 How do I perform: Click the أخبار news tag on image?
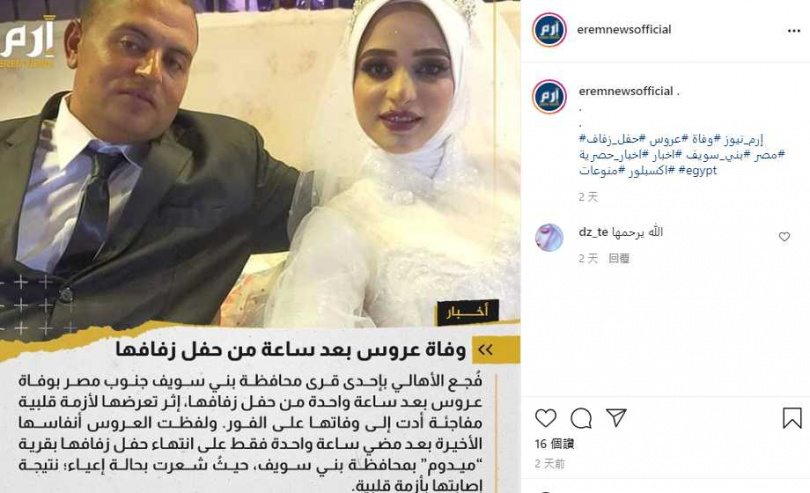pos(468,312)
